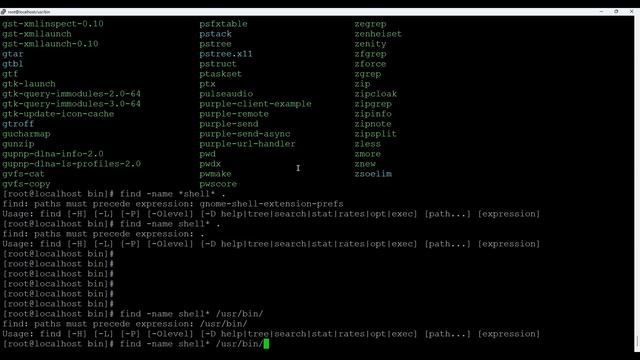This screenshot has width=640, height=360.
Task: Minimize the terminal window
Action: pos(601,12)
